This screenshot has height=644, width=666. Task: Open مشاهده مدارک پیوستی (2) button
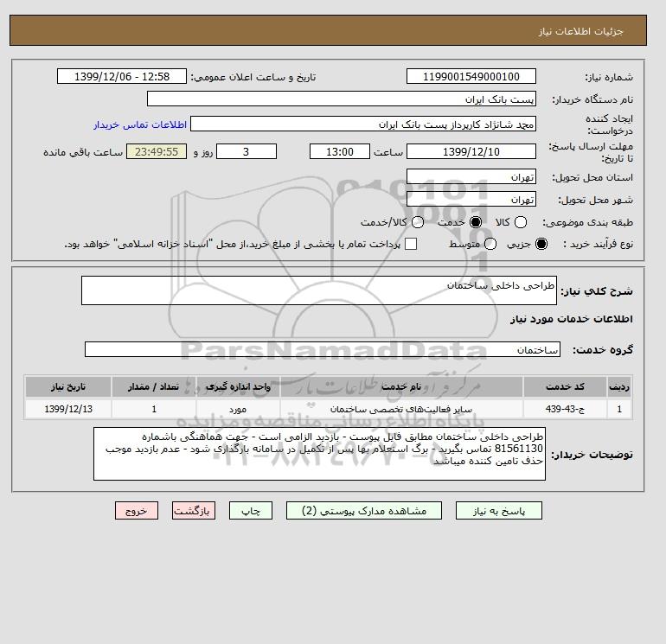point(364,511)
